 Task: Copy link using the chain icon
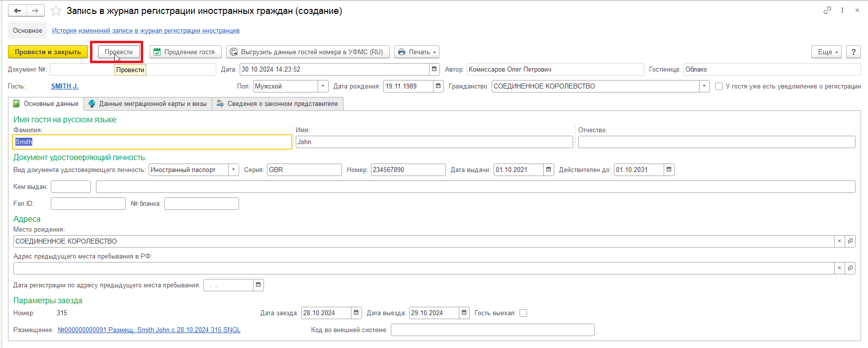pyautogui.click(x=827, y=10)
